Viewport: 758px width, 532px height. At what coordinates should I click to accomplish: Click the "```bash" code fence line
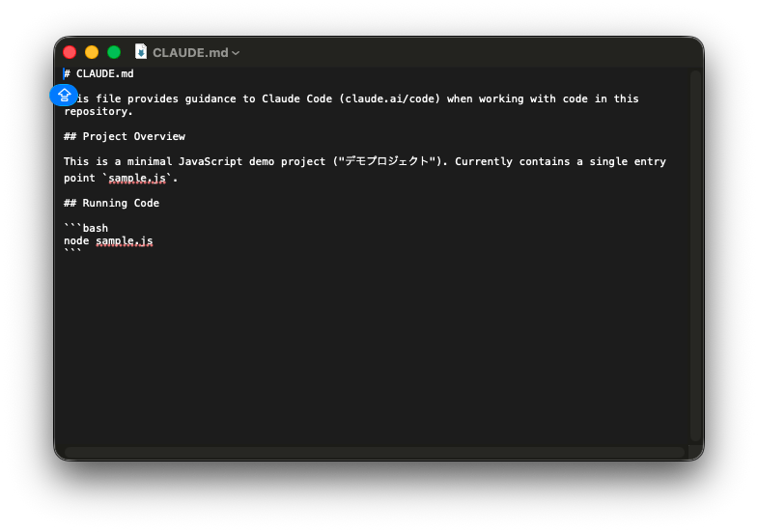coord(86,228)
